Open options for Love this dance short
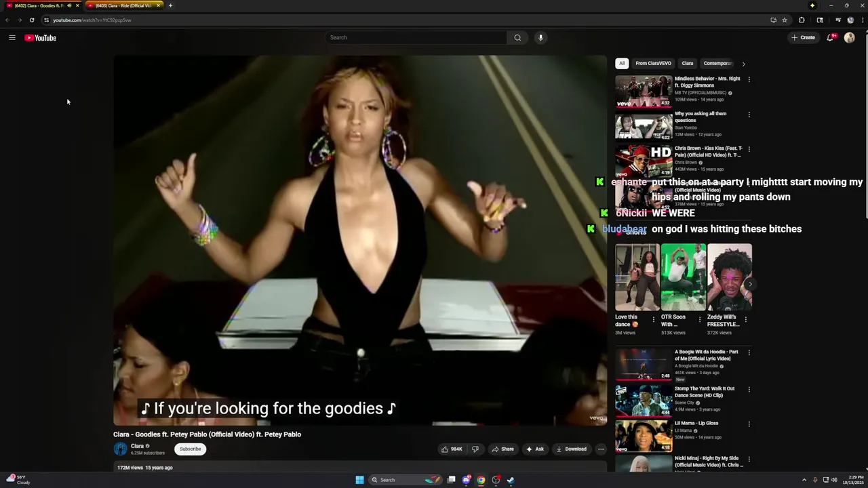Viewport: 868px width, 488px height. click(x=654, y=319)
